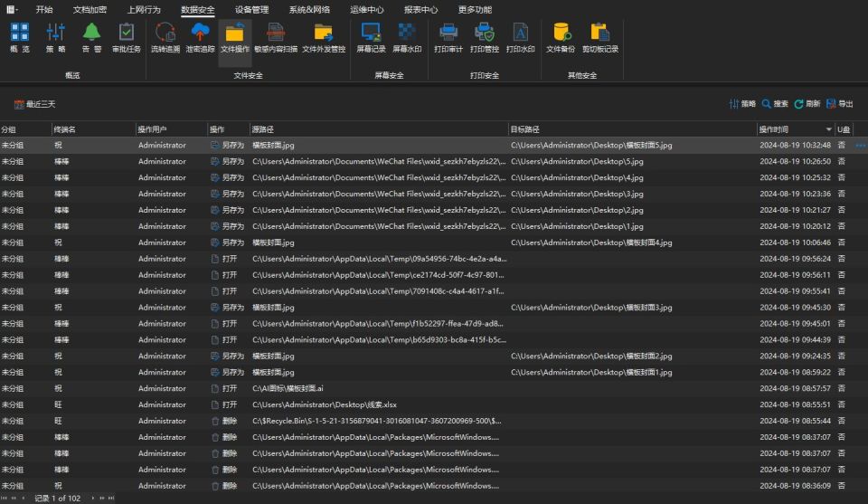Viewport: 868px width, 504px height.
Task: Click target path Desktop\3.jpg
Action: [577, 194]
